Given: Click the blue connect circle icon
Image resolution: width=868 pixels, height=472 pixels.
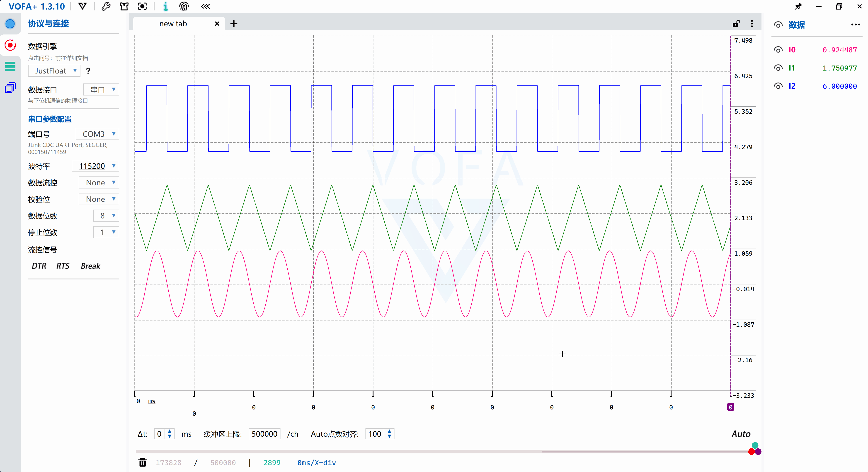Looking at the screenshot, I should pyautogui.click(x=10, y=24).
